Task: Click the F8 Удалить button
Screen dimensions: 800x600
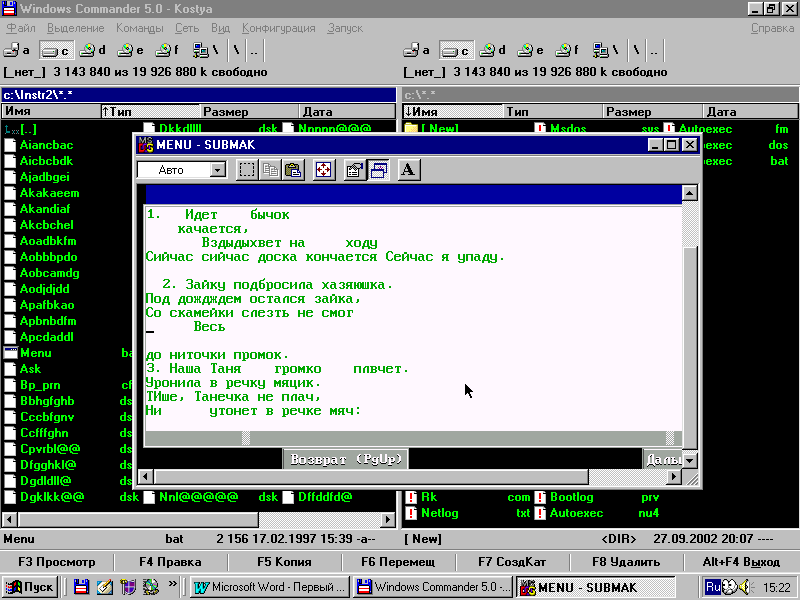Action: (626, 562)
